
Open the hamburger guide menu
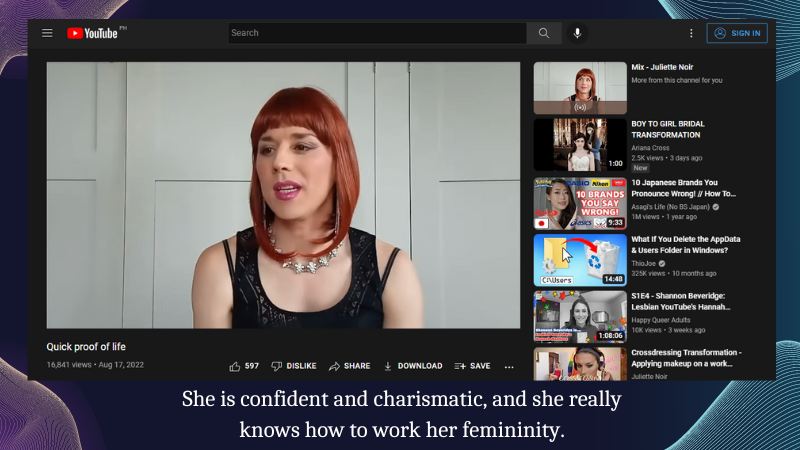(x=47, y=33)
